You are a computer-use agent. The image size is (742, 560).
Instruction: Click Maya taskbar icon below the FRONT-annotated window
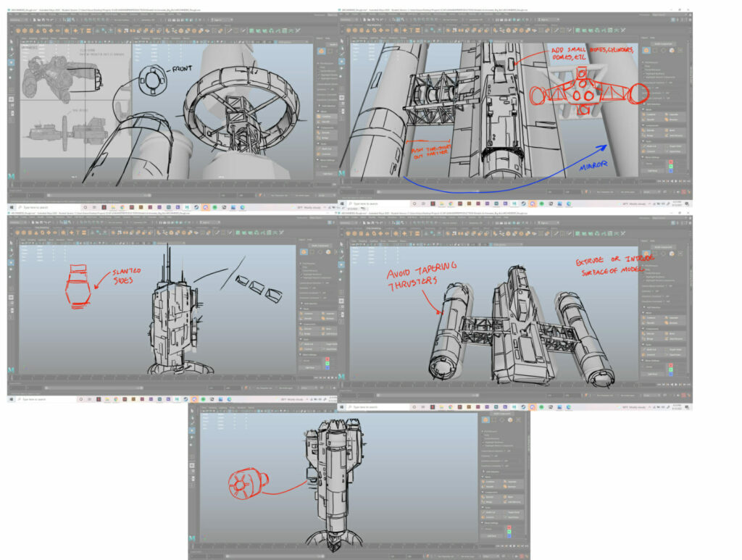[x=187, y=207]
